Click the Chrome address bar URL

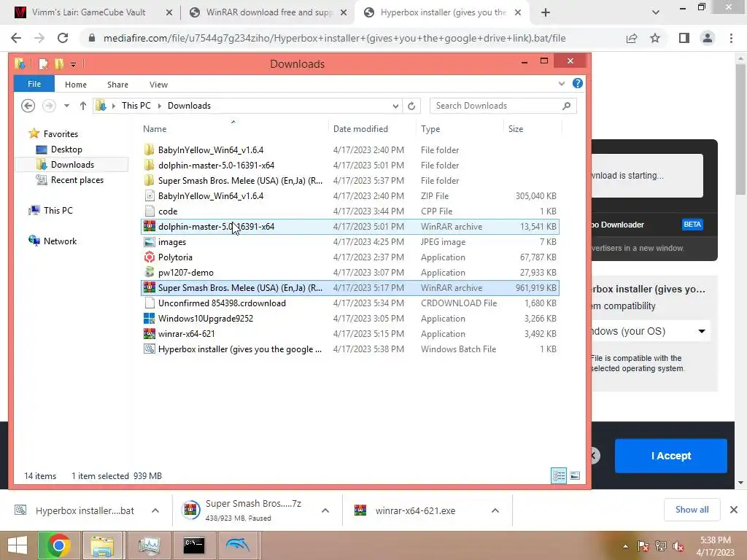[x=334, y=38]
